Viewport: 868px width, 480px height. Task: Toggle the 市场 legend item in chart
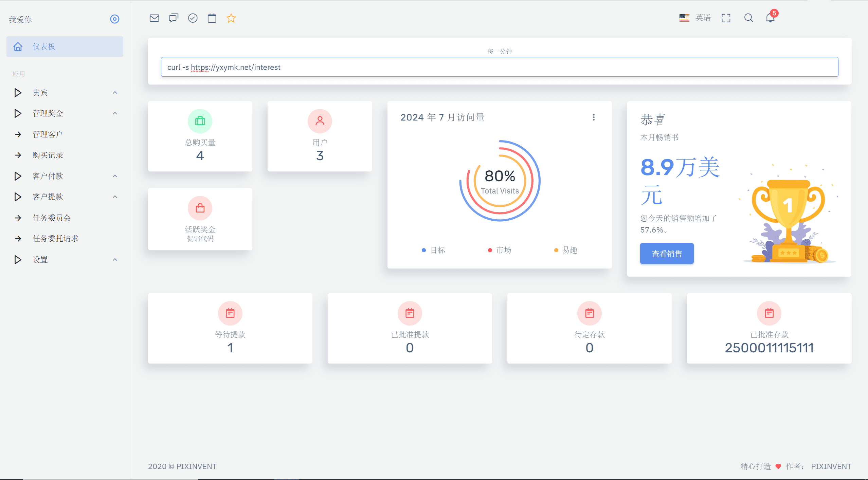[500, 250]
